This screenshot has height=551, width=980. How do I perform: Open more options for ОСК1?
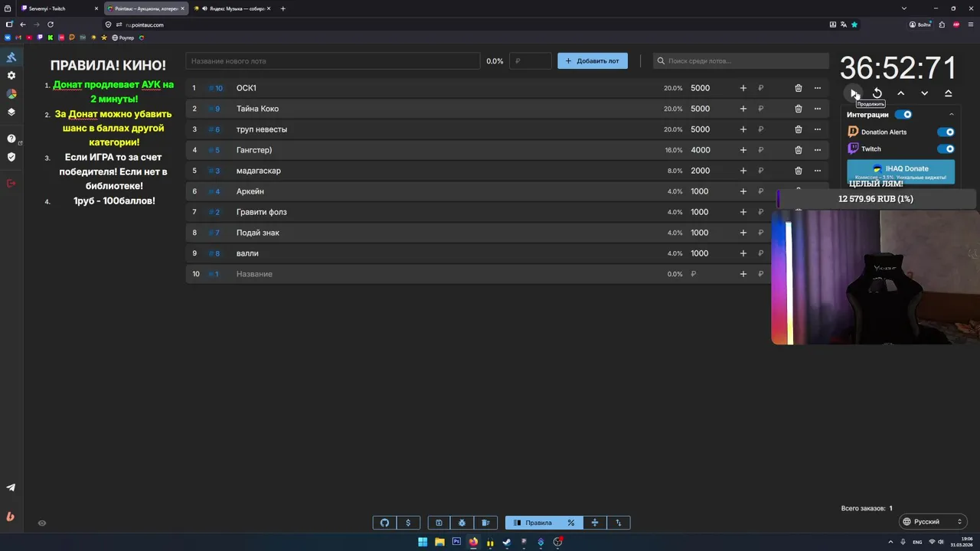(818, 88)
